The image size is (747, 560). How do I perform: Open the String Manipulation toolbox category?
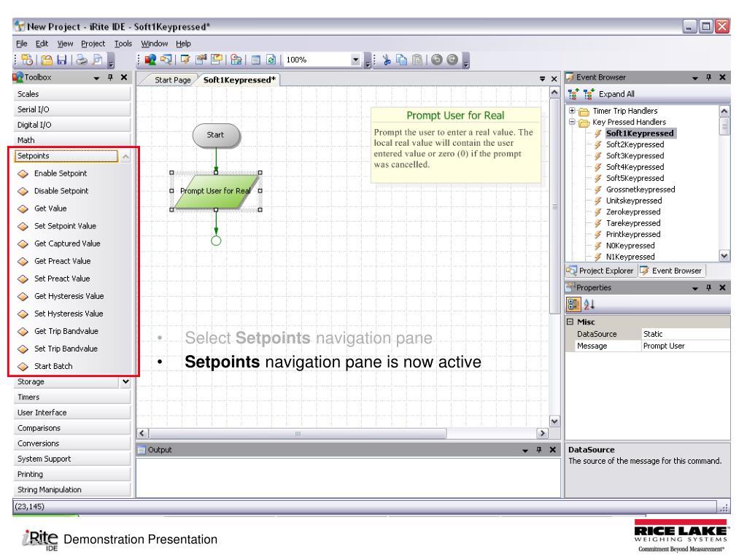[x=72, y=489]
